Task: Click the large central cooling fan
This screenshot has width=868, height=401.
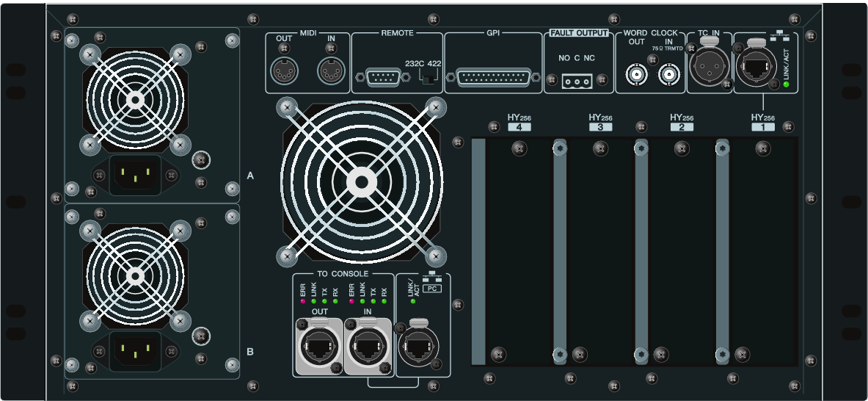Action: 361,182
